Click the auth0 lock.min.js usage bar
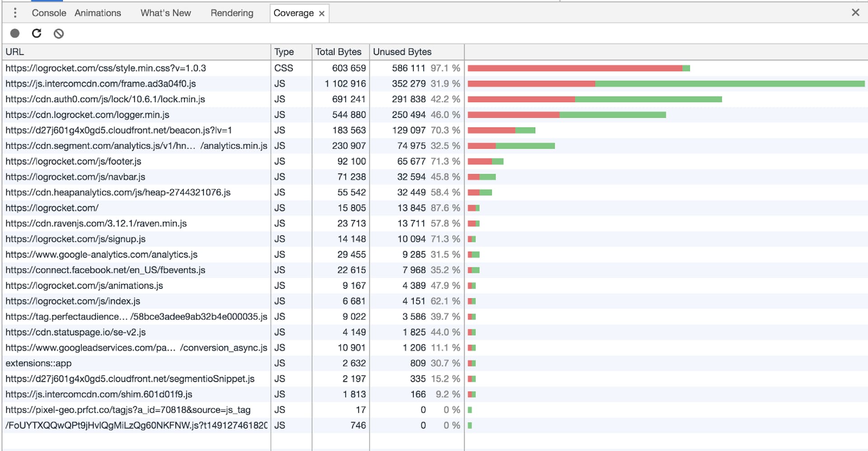The height and width of the screenshot is (451, 868). point(594,99)
